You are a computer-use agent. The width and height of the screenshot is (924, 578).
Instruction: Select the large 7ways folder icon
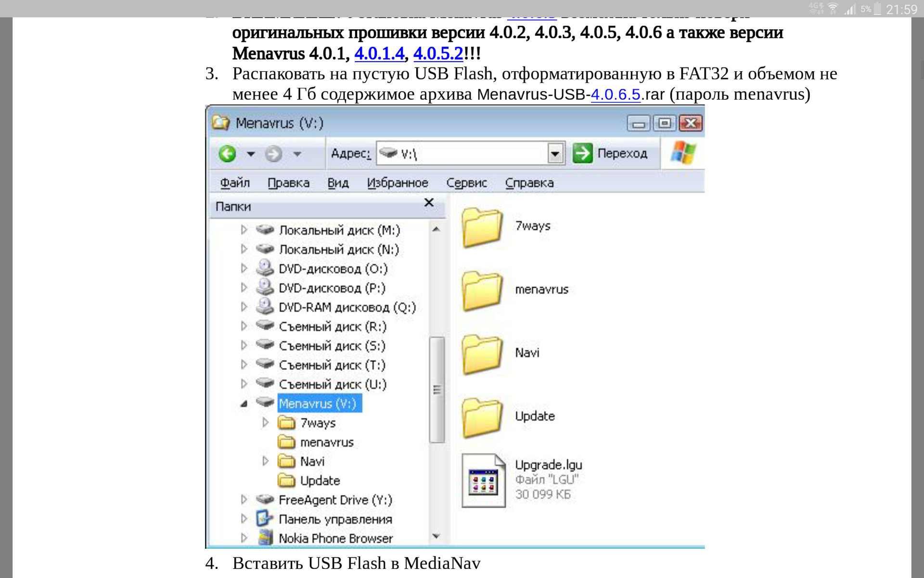482,227
